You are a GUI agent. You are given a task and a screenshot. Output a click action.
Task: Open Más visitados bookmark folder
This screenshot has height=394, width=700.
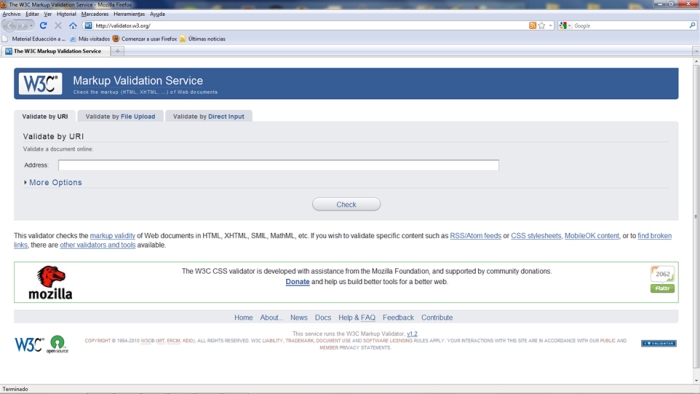(90, 39)
